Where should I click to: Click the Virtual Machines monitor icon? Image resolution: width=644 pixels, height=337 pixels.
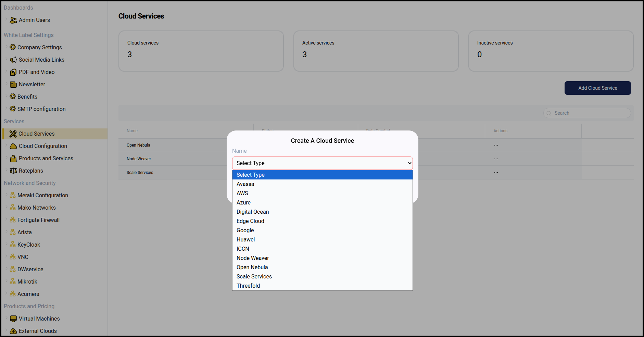click(x=13, y=319)
